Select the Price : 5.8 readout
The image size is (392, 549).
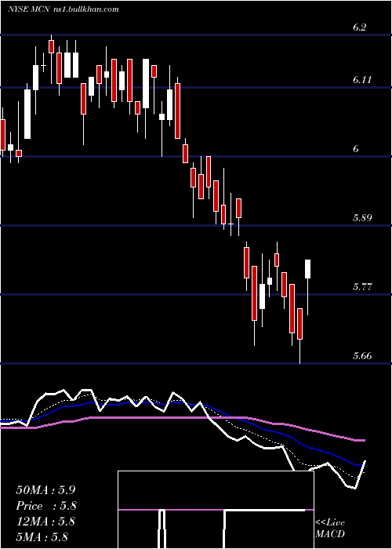(45, 506)
